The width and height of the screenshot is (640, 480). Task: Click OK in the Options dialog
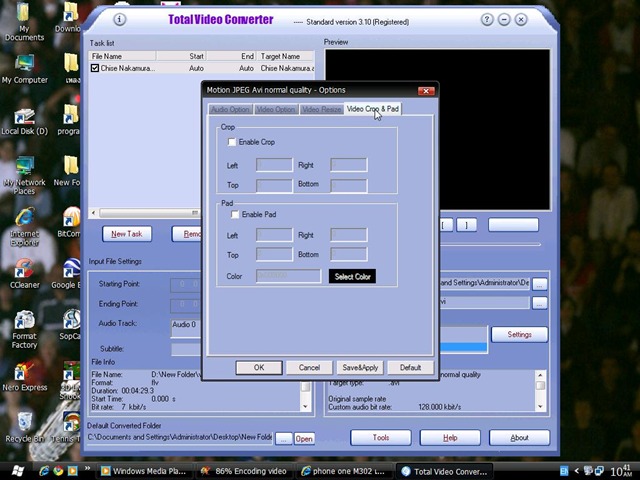(x=259, y=367)
